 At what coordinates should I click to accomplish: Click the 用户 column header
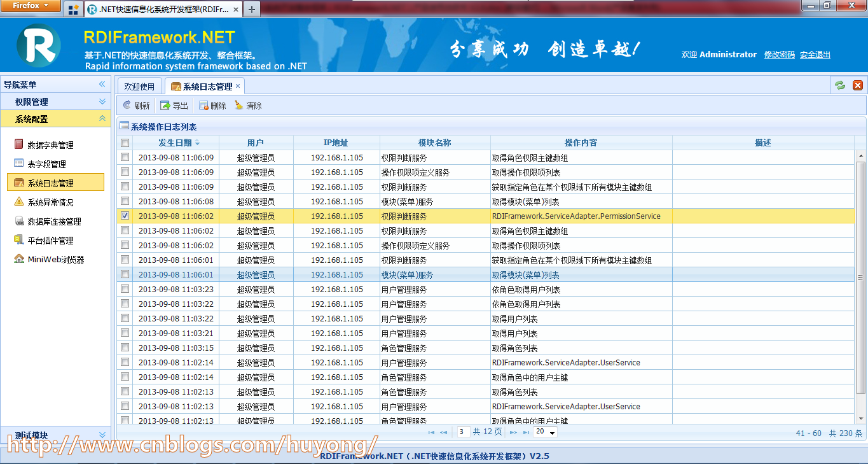pos(256,143)
